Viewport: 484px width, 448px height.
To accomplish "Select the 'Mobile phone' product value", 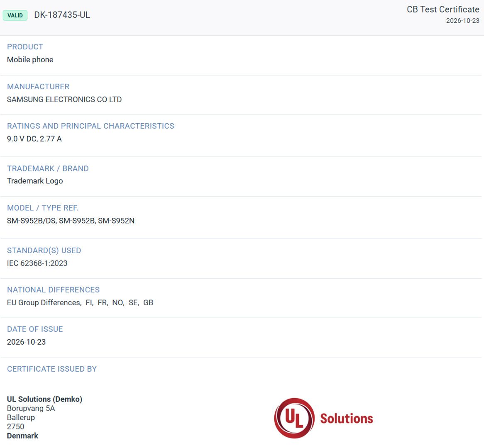I will (30, 60).
